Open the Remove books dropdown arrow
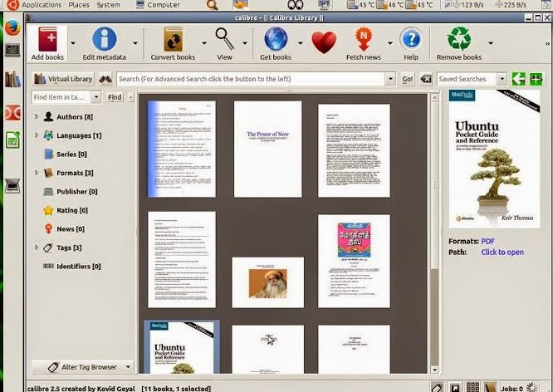The image size is (553, 392). pyautogui.click(x=491, y=43)
